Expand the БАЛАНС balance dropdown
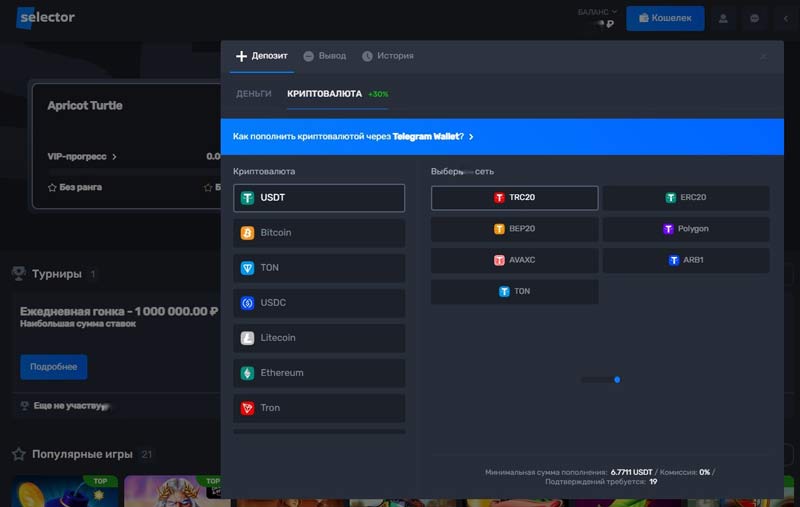This screenshot has height=507, width=800. click(598, 12)
